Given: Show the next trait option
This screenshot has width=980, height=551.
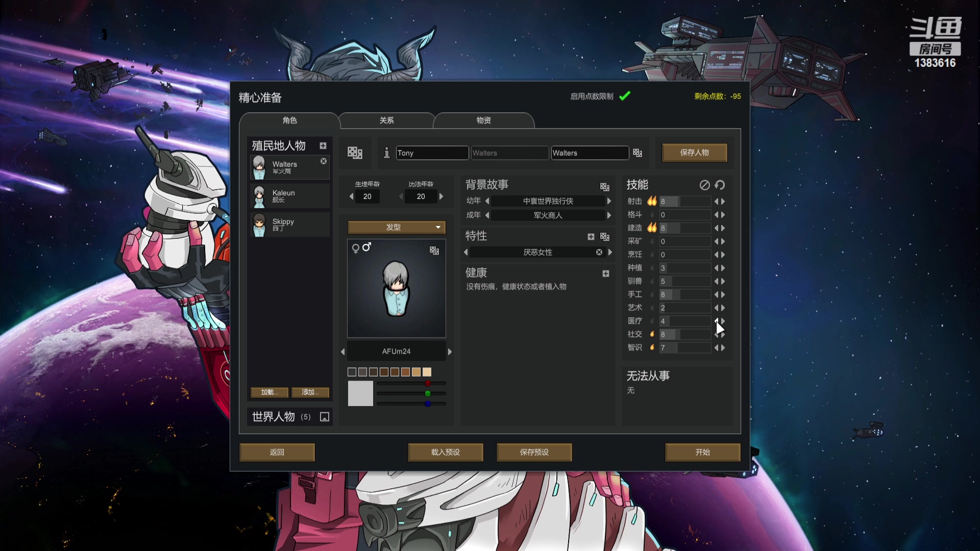Looking at the screenshot, I should pyautogui.click(x=610, y=252).
